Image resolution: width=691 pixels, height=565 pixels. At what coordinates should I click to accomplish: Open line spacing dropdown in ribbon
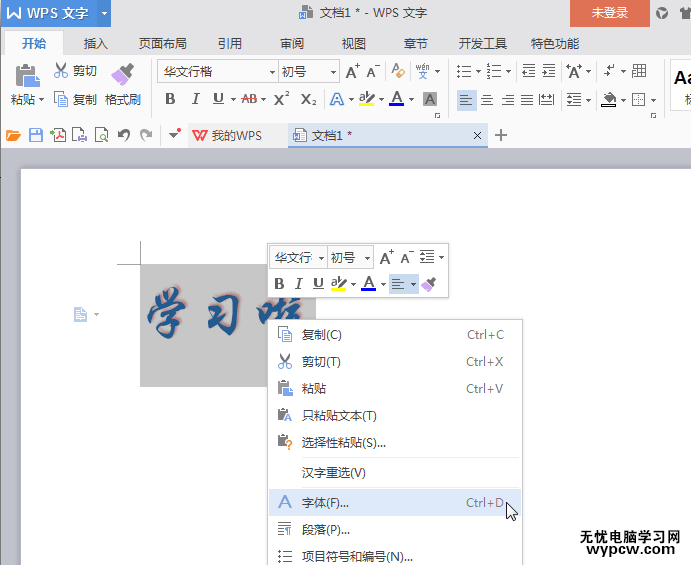[588, 100]
